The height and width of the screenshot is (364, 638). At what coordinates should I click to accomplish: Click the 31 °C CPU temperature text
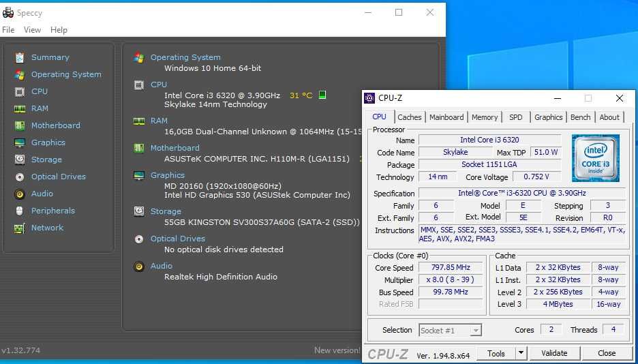coord(301,95)
